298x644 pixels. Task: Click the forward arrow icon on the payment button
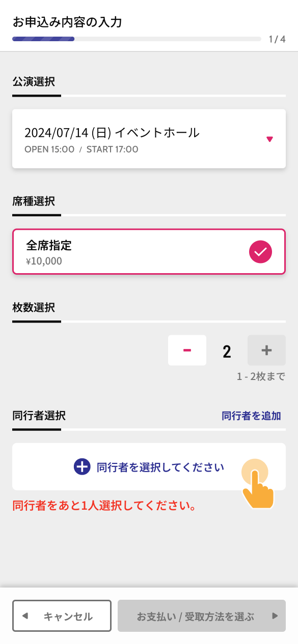(x=275, y=616)
